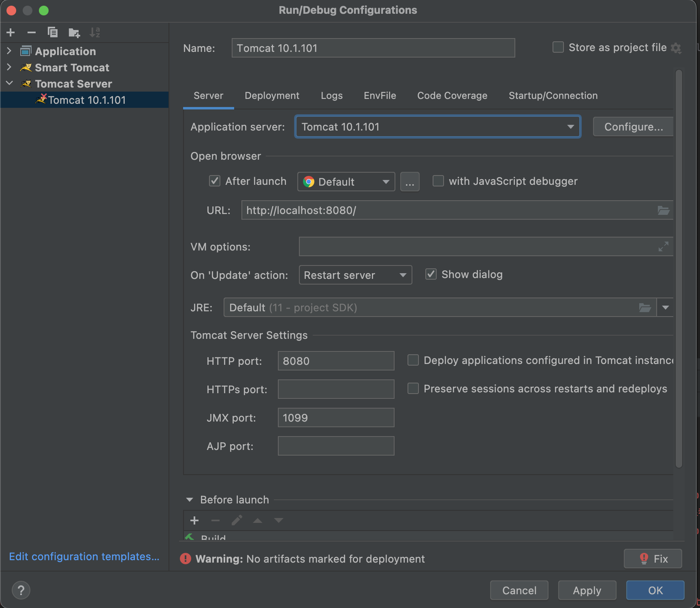Copy the selected configuration
Viewport: 700px width, 608px height.
click(x=53, y=32)
